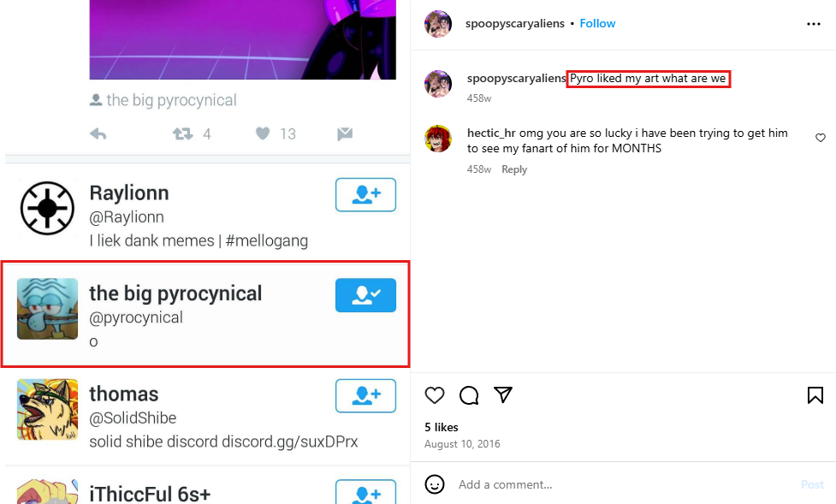Click the tweet envelope message icon
836x504 pixels.
point(345,133)
